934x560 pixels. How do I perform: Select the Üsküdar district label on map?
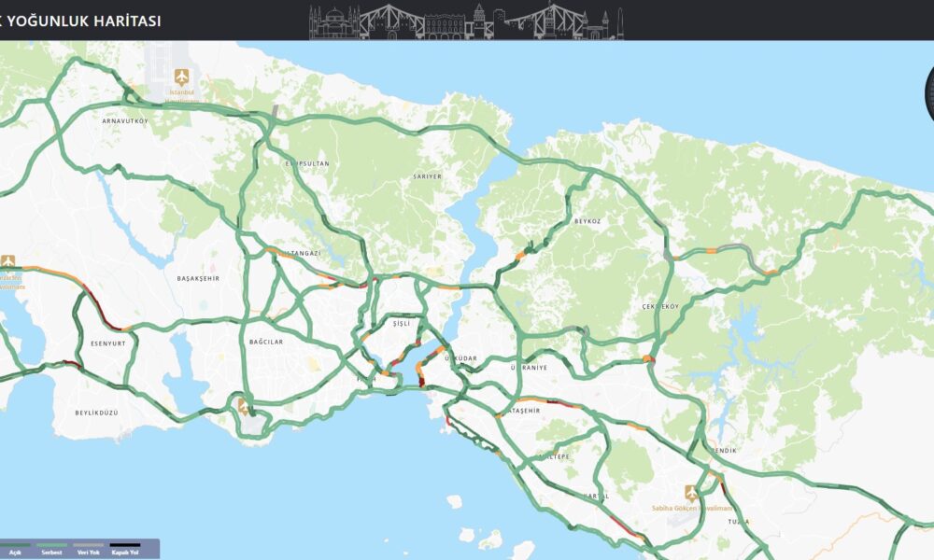(461, 358)
